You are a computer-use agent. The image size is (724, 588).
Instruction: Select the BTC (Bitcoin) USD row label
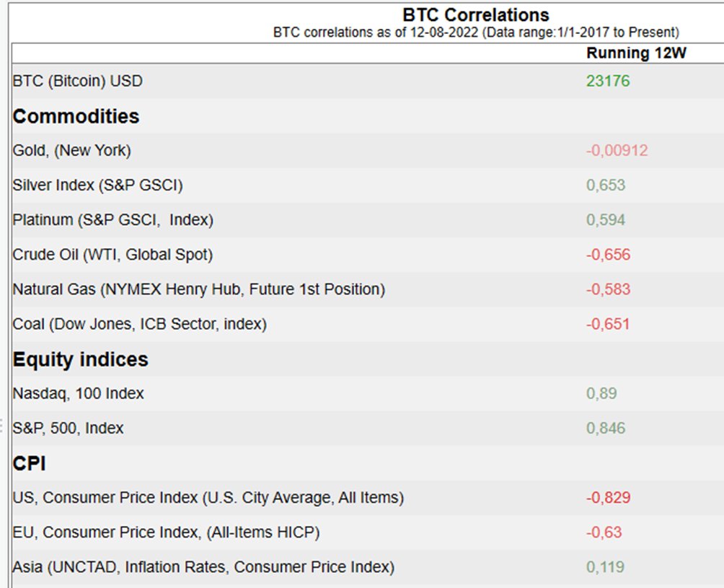(x=78, y=81)
